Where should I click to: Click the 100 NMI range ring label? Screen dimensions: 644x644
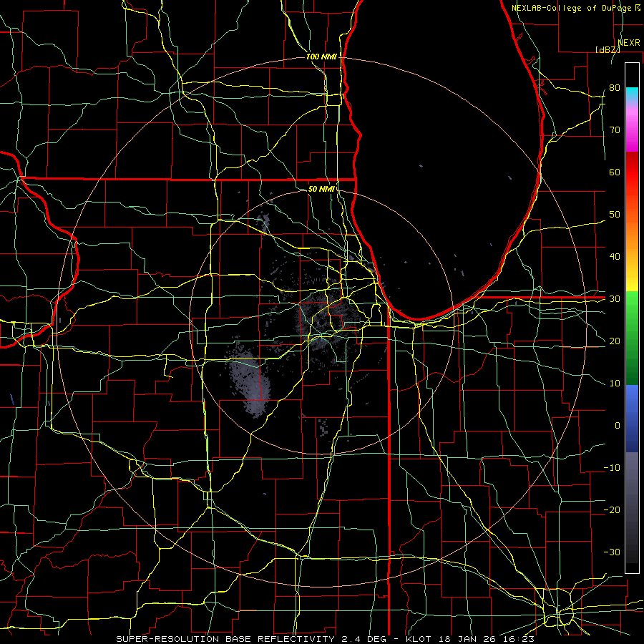coord(321,57)
